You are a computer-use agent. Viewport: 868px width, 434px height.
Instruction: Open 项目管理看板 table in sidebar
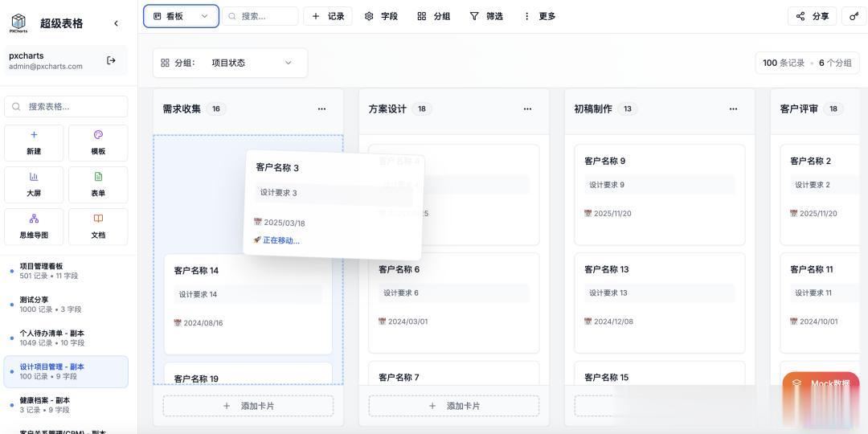click(66, 271)
